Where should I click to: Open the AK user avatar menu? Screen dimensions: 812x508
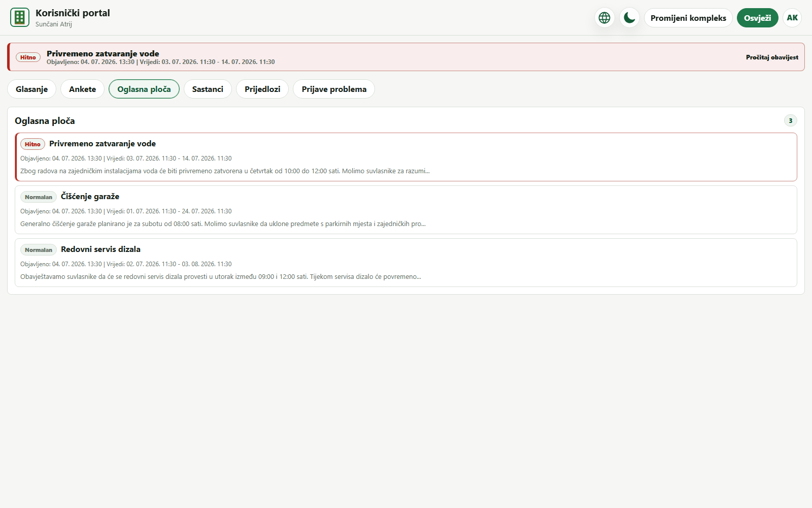pyautogui.click(x=792, y=18)
